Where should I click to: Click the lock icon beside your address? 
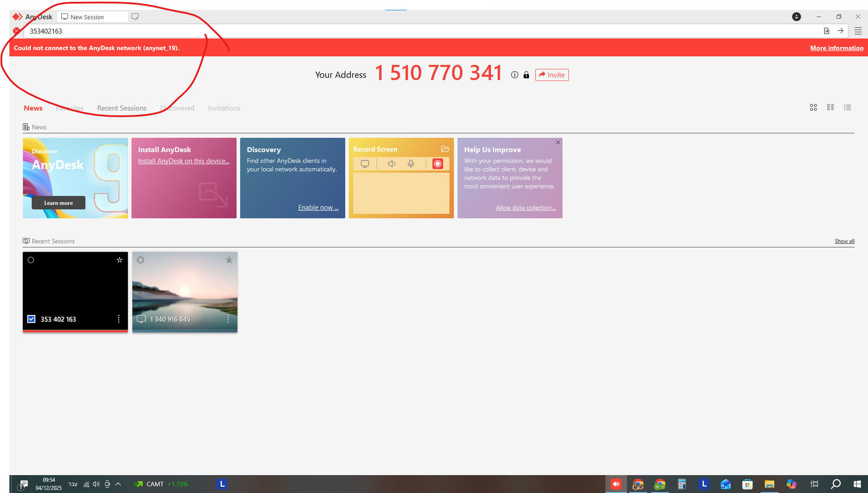[526, 75]
